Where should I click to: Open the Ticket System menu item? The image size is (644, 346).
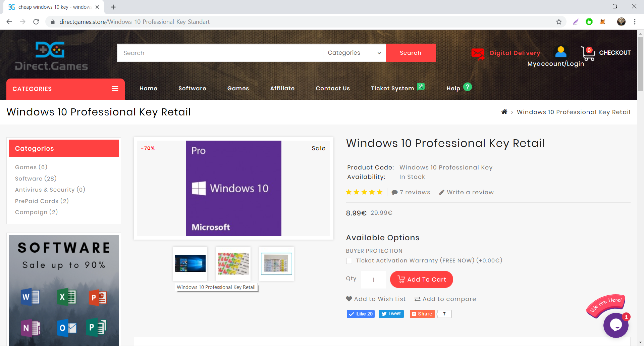[392, 88]
